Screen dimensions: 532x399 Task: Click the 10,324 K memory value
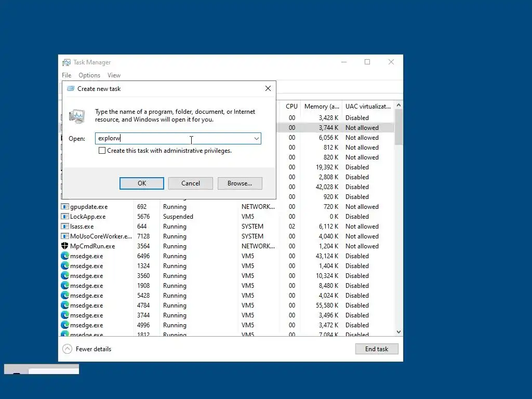pos(327,275)
